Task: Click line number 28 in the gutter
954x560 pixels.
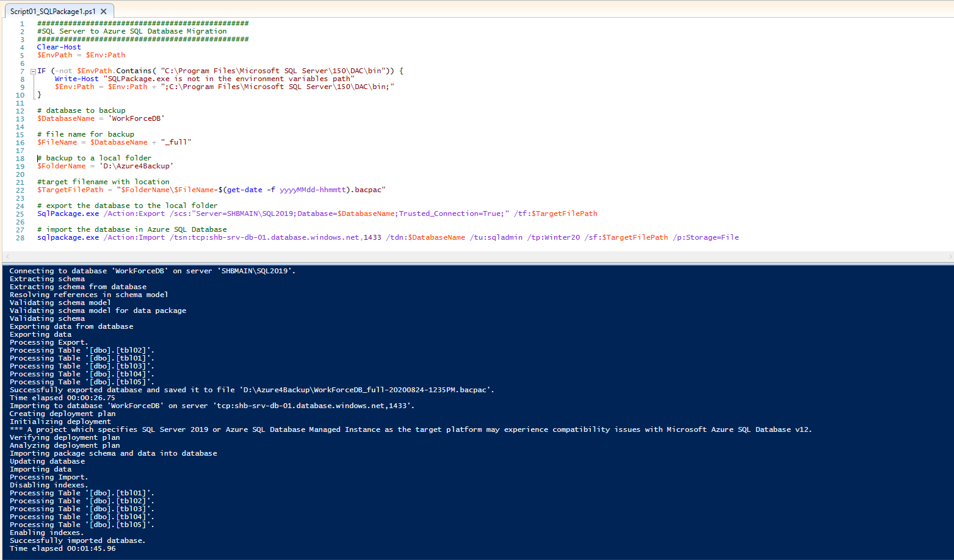Action: (20, 237)
